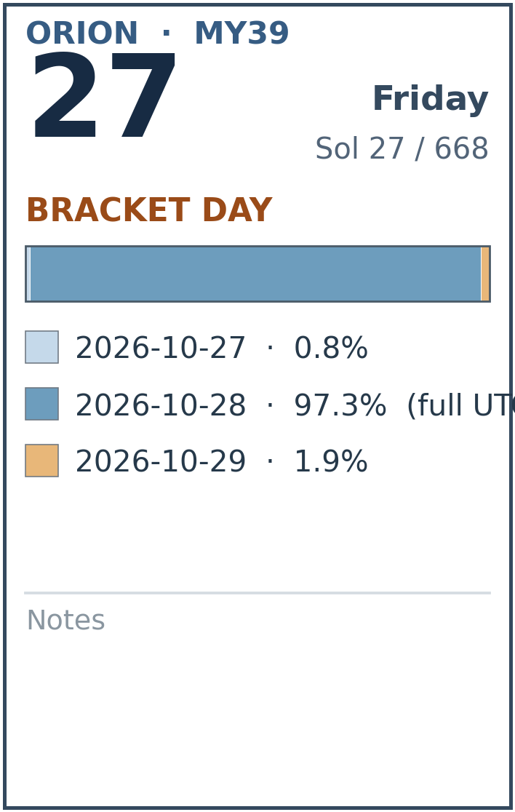This screenshot has height=812, width=515.
Task: Click the Sol 27 / 668 counter
Action: [402, 148]
